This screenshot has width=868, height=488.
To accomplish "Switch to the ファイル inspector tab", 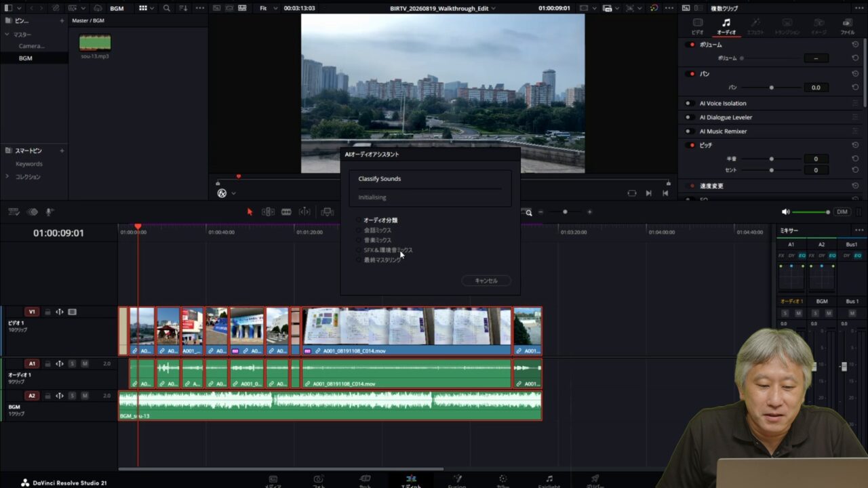I will tap(847, 26).
